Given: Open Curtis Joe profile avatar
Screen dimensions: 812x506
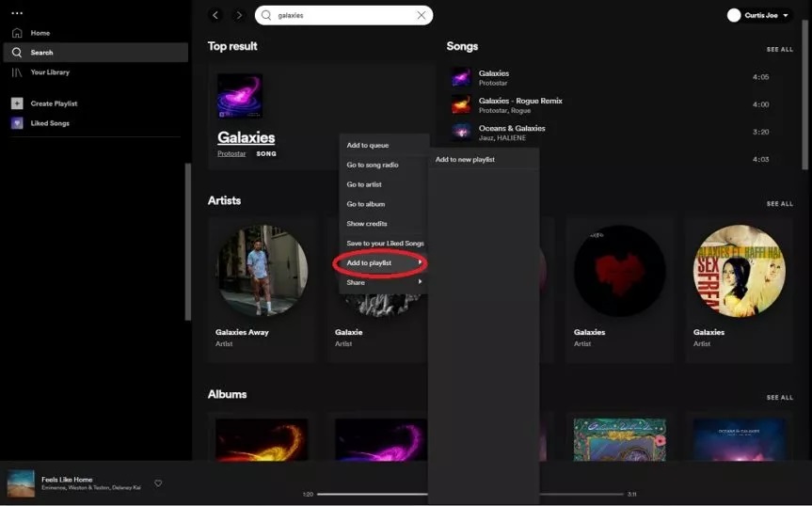Looking at the screenshot, I should [734, 16].
